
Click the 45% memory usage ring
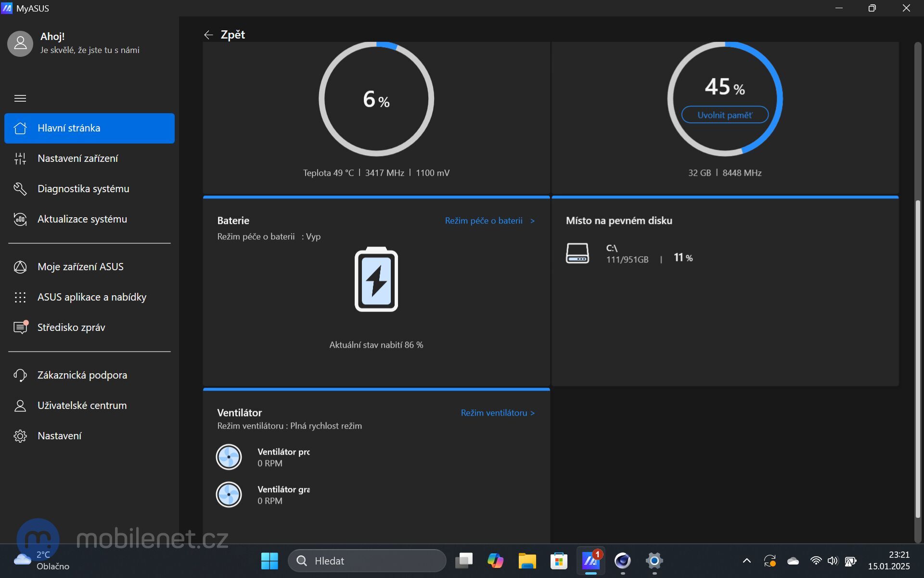[724, 87]
